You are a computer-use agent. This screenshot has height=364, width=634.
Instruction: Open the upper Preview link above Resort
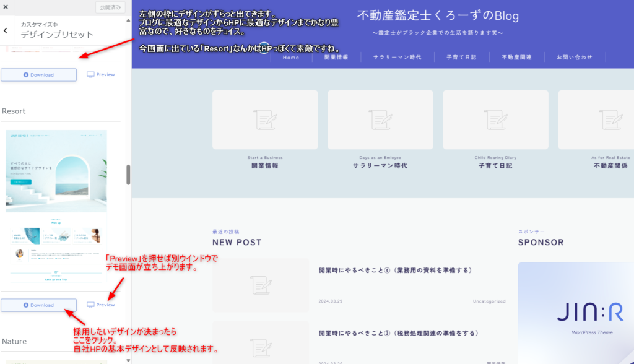101,74
